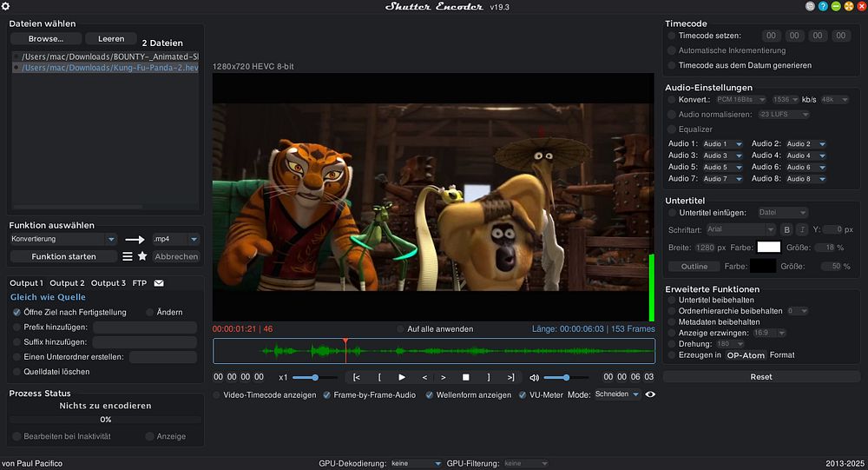Open the email notification envelope icon

[159, 282]
